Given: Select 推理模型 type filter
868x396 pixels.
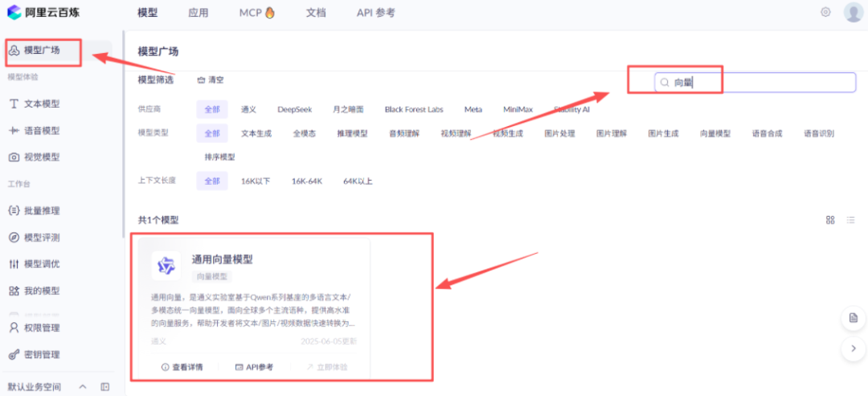Looking at the screenshot, I should coord(352,133).
